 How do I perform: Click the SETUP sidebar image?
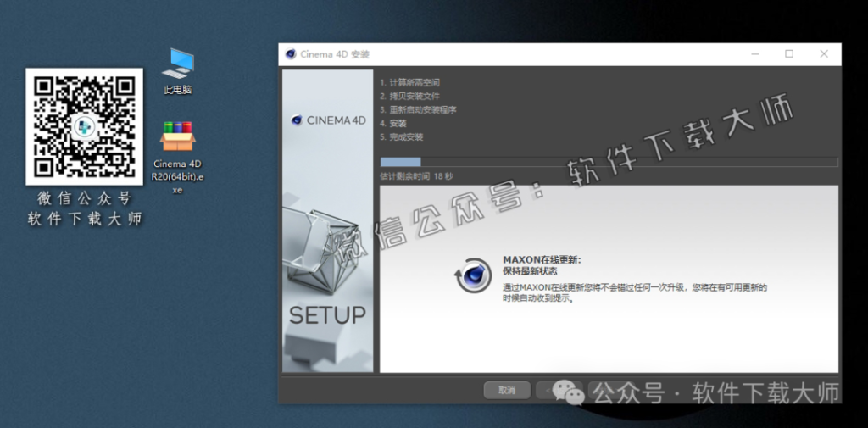tap(328, 220)
